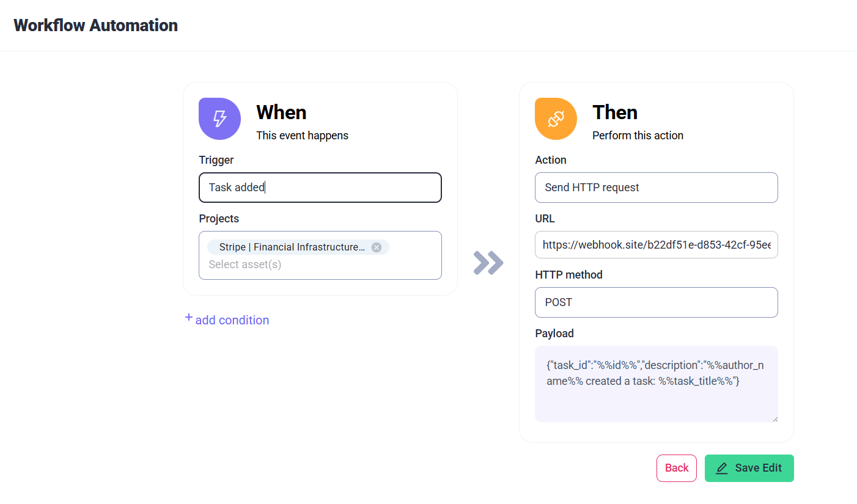Expand the Action dropdown Send HTTP request
This screenshot has width=857, height=504.
point(656,188)
